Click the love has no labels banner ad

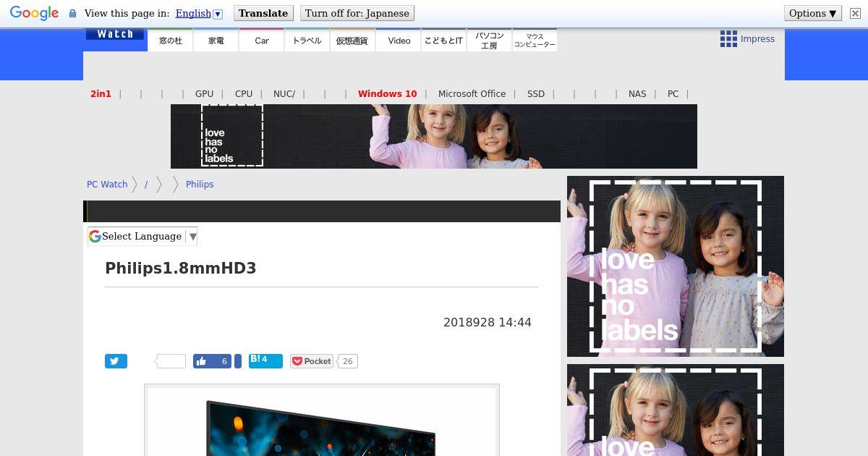[x=434, y=136]
